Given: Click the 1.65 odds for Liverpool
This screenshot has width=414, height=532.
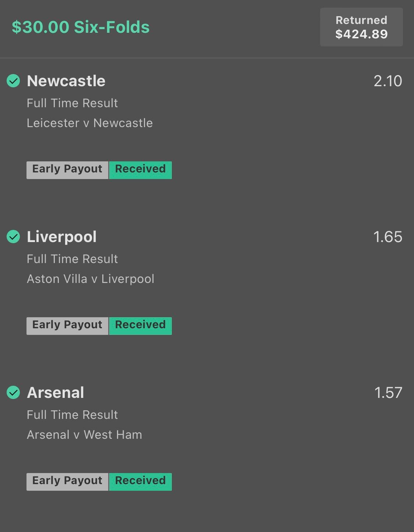Looking at the screenshot, I should (388, 237).
